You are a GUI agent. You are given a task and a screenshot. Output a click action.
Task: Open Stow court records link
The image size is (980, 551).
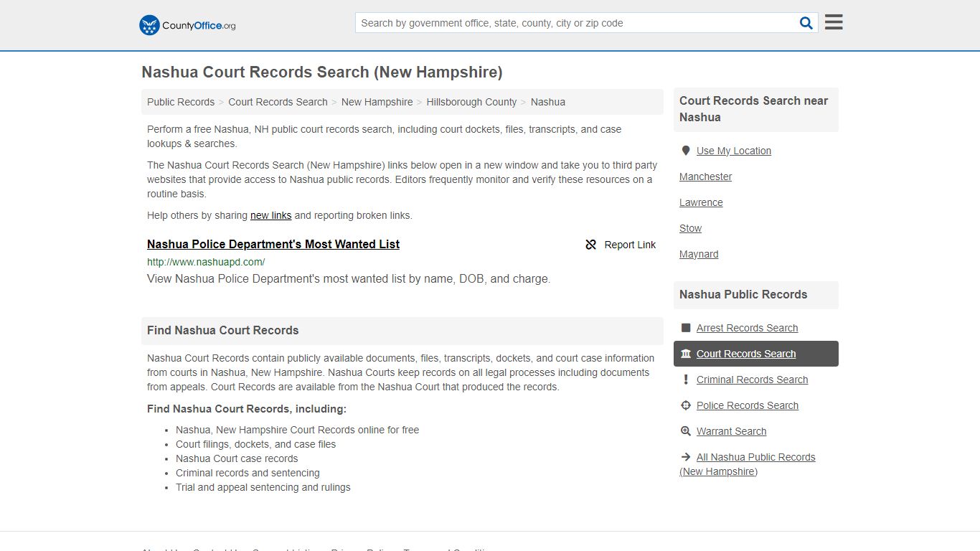pyautogui.click(x=691, y=228)
